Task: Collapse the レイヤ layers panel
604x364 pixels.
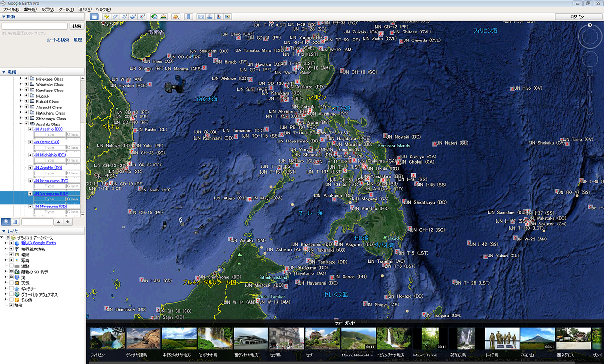Action: click(4, 231)
